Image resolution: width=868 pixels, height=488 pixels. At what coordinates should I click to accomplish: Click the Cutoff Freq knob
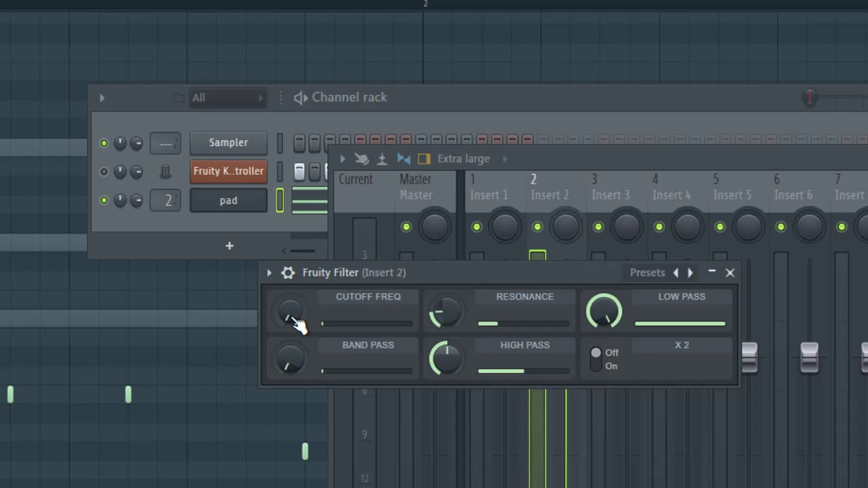coord(290,312)
